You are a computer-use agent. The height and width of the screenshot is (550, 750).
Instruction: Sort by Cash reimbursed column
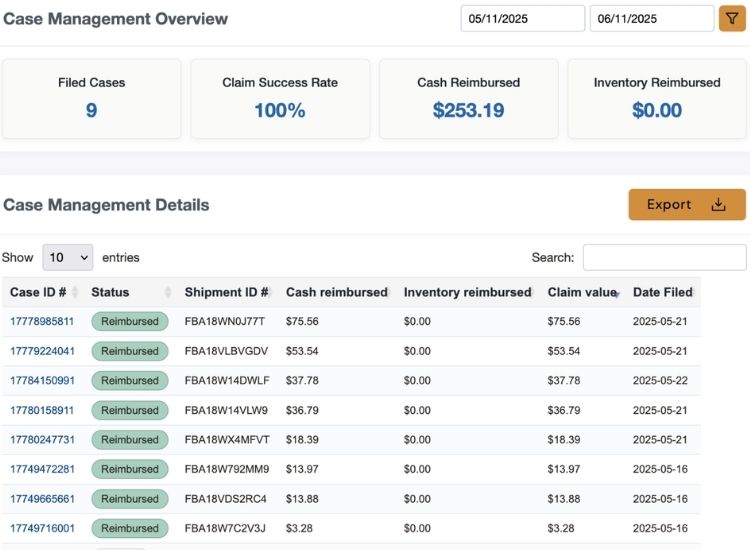pos(338,292)
